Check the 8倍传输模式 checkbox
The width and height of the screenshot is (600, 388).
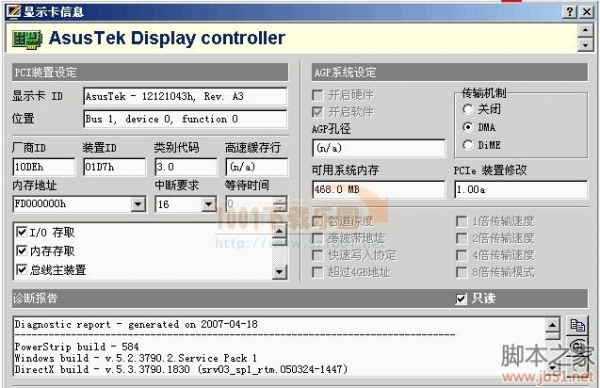[461, 272]
